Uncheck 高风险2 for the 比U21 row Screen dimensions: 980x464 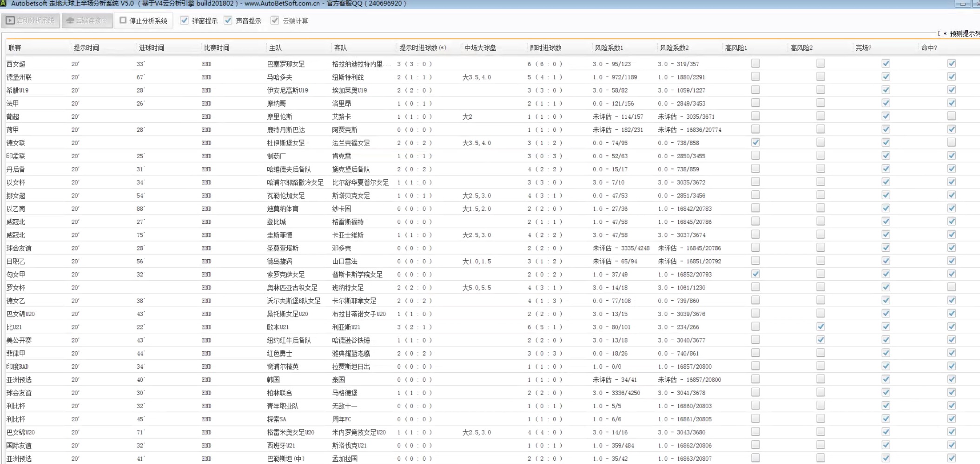click(x=821, y=327)
